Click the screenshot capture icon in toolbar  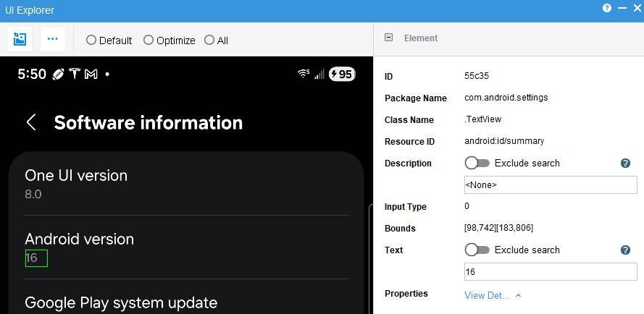pos(20,39)
